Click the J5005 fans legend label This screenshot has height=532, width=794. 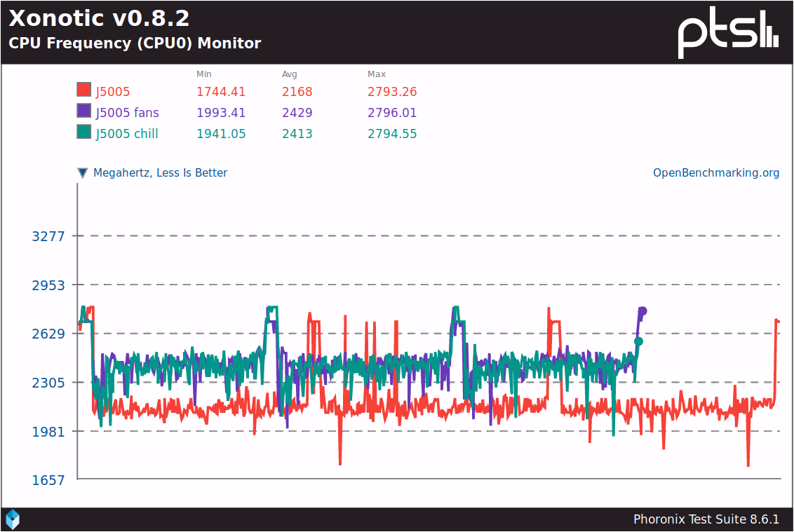tap(127, 113)
